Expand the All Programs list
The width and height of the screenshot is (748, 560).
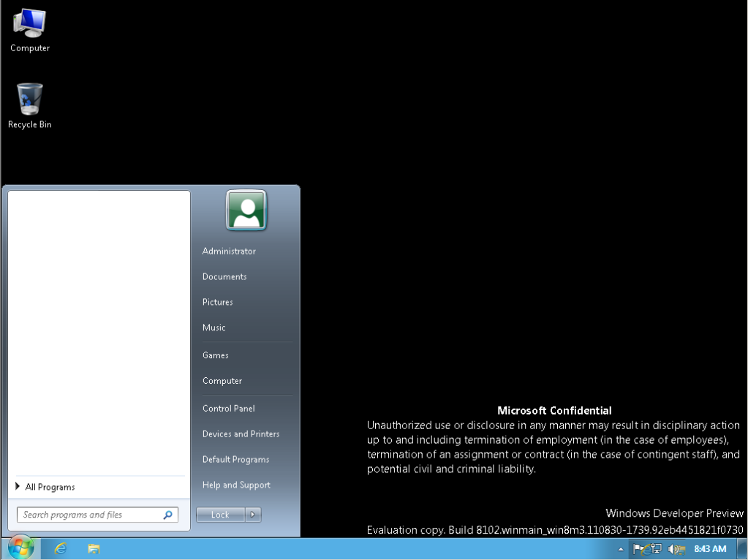click(50, 487)
